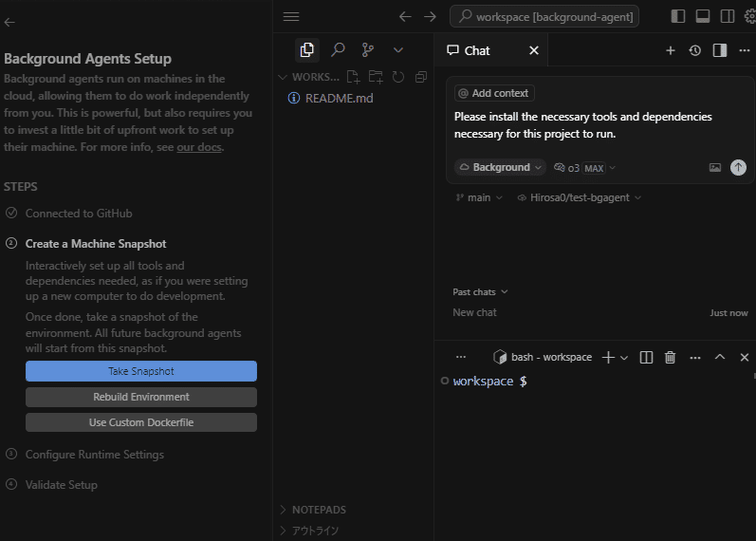
Task: Click the Take Snapshot button
Action: click(140, 371)
